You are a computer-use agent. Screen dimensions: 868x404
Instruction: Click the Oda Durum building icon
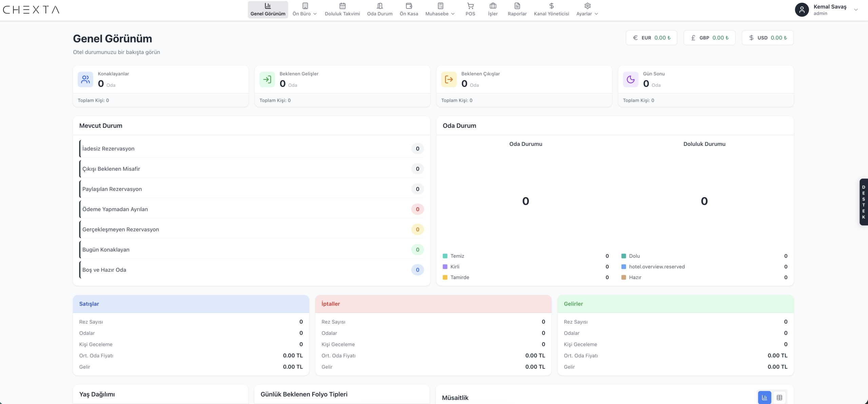click(x=379, y=6)
